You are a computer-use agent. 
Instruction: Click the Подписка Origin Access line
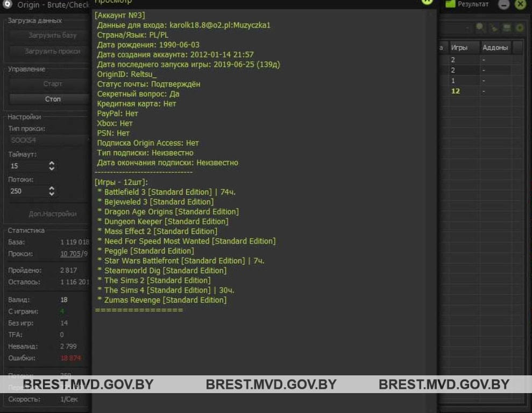tap(148, 144)
